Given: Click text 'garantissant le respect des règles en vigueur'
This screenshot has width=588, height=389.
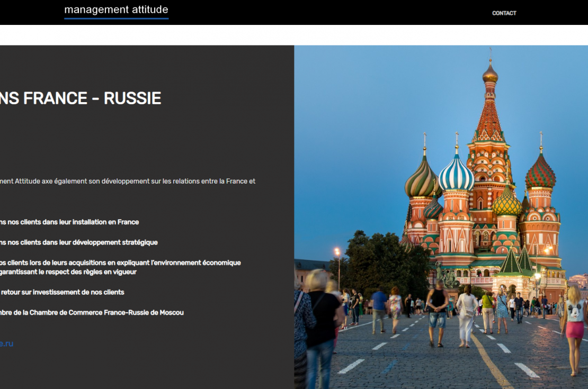Looking at the screenshot, I should (x=68, y=272).
